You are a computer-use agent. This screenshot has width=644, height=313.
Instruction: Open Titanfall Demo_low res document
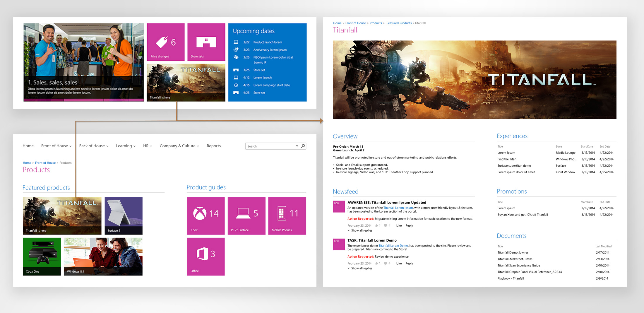point(513,252)
